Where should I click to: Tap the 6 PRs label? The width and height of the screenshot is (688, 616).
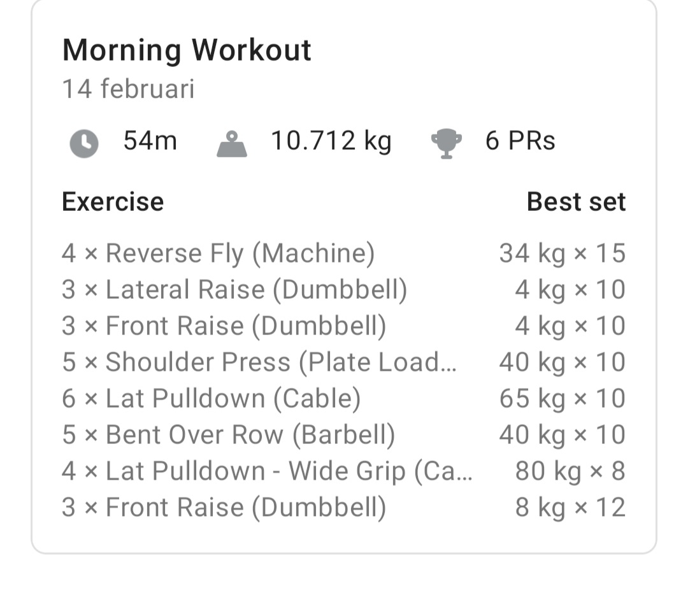[520, 141]
